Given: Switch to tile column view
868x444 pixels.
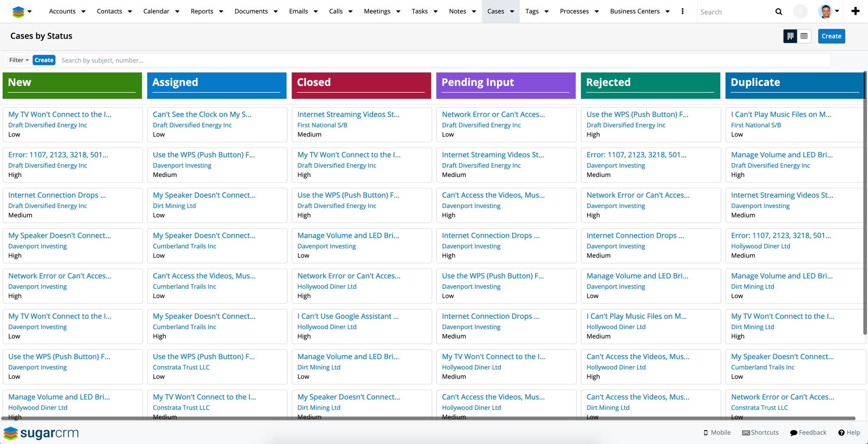Looking at the screenshot, I should coord(790,36).
